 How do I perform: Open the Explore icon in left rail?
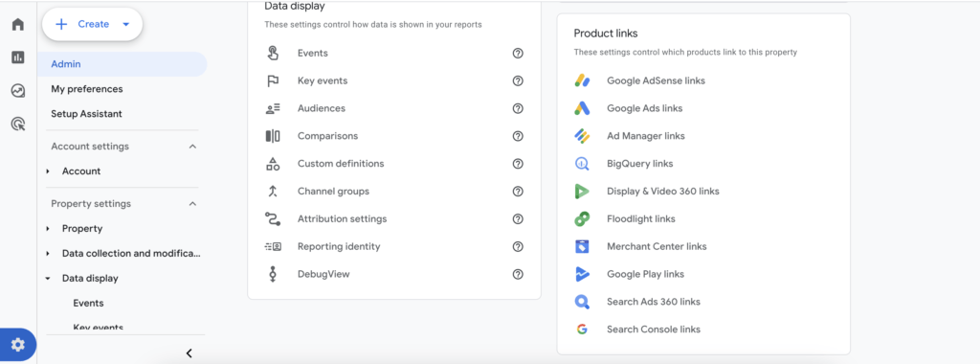[x=18, y=91]
